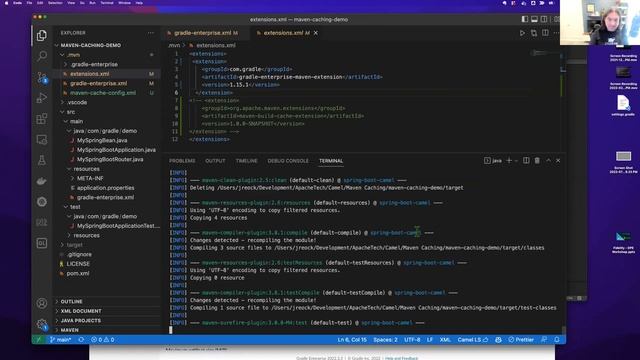The width and height of the screenshot is (640, 360).
Task: Close the extensions.xml editor tab
Action: pyautogui.click(x=316, y=33)
